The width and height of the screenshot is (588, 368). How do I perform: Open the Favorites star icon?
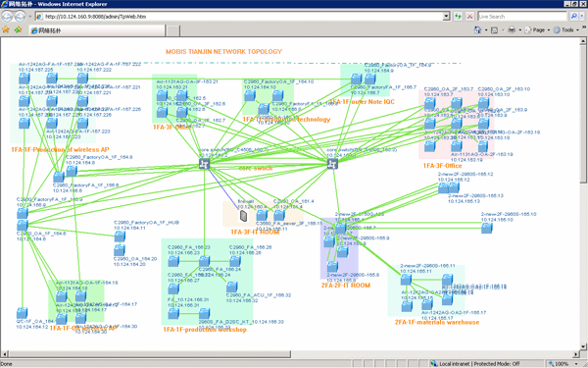(x=6, y=29)
